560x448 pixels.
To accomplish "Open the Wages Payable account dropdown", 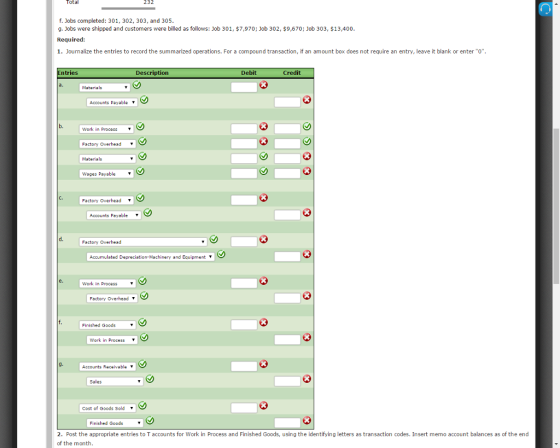I will [106, 174].
